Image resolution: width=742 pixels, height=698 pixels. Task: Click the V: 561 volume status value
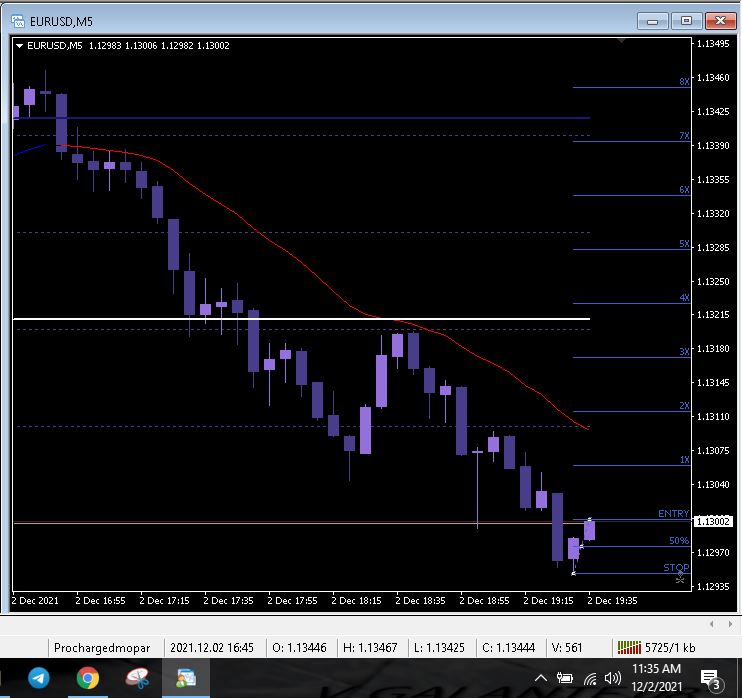[x=566, y=648]
